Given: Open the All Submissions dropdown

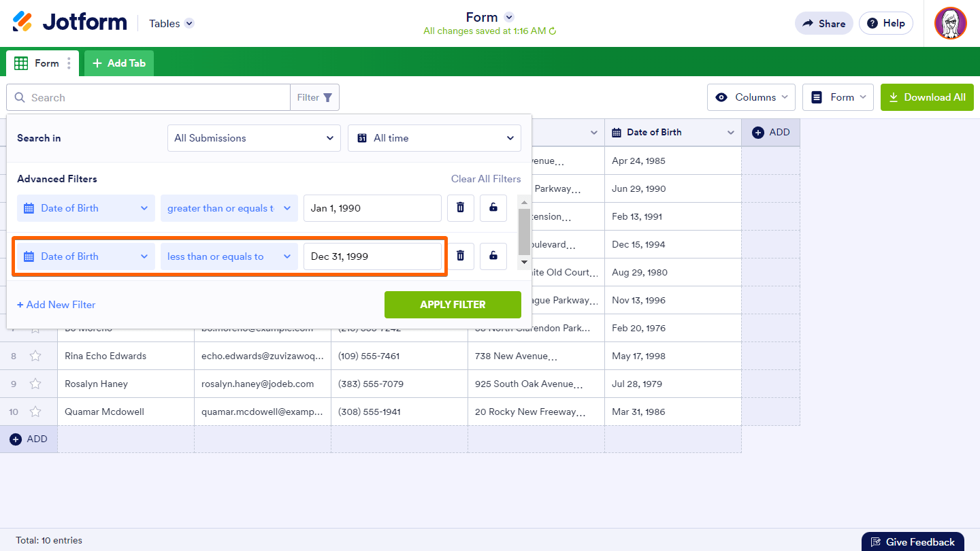Looking at the screenshot, I should (x=254, y=138).
